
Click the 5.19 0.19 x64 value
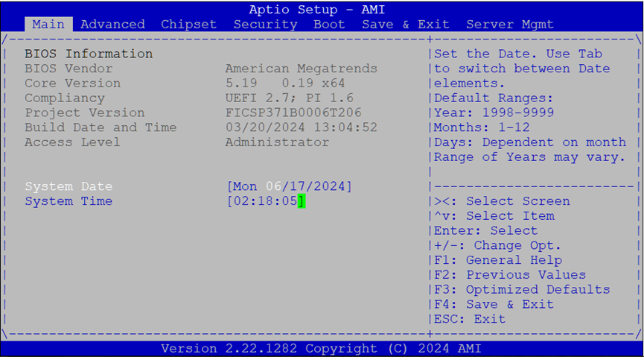tap(285, 83)
